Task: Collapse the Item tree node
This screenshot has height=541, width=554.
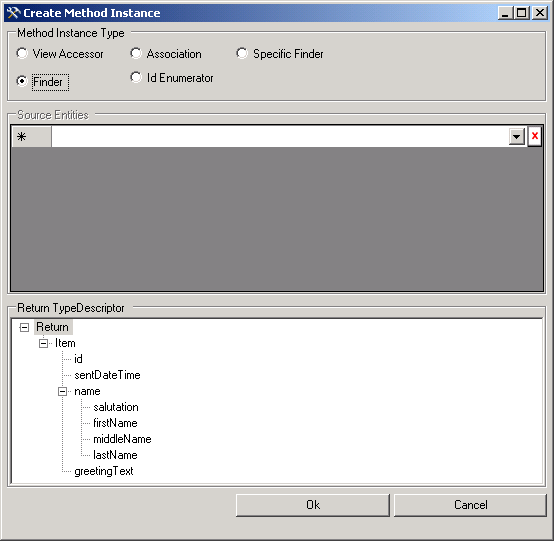Action: coord(43,343)
